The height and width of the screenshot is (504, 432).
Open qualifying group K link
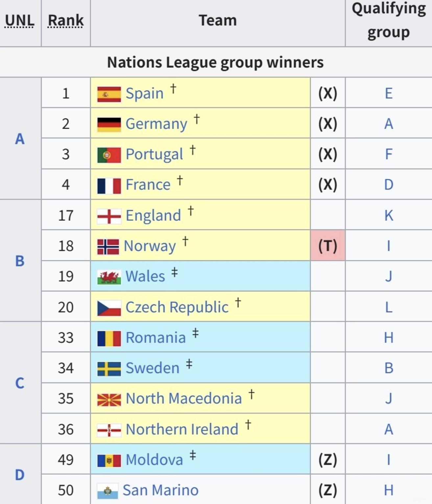[x=389, y=215]
